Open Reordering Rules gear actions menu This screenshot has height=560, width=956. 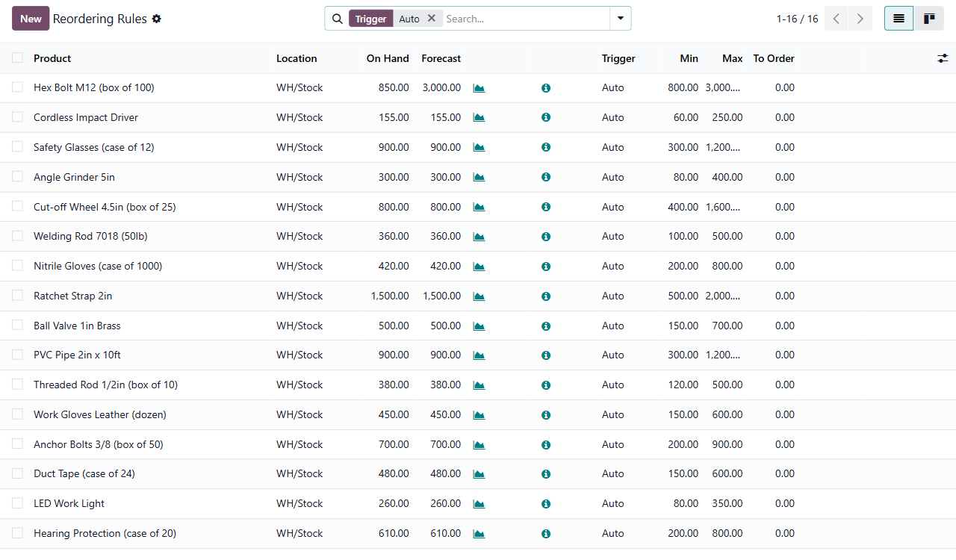[156, 19]
